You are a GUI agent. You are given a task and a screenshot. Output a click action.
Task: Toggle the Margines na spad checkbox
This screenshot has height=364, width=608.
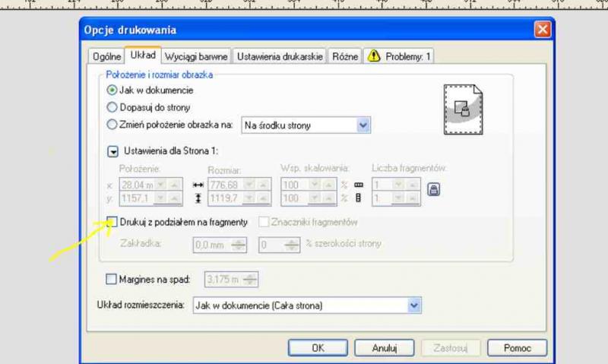point(112,279)
